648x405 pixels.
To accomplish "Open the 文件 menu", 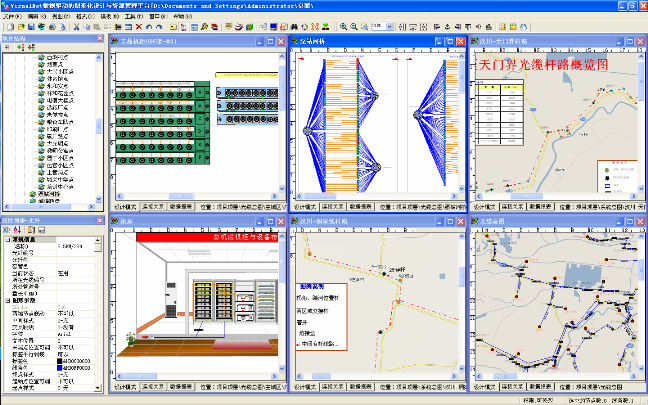I will (x=9, y=17).
